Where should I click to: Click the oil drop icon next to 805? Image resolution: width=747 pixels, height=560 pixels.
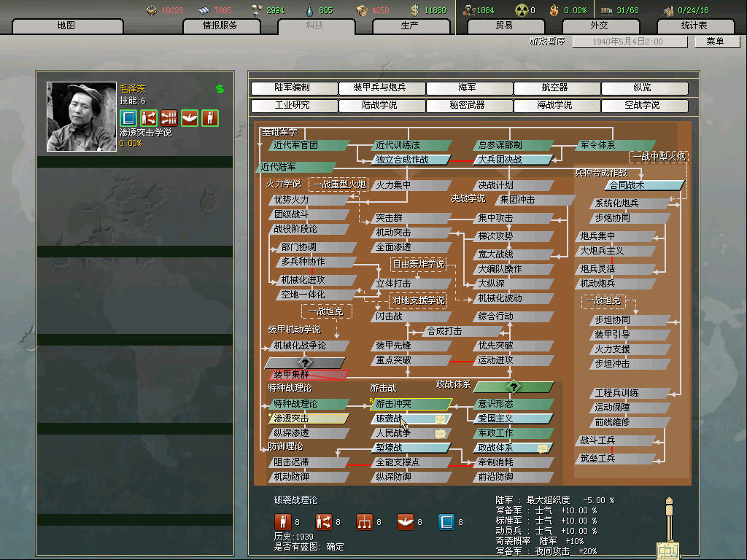tap(309, 10)
